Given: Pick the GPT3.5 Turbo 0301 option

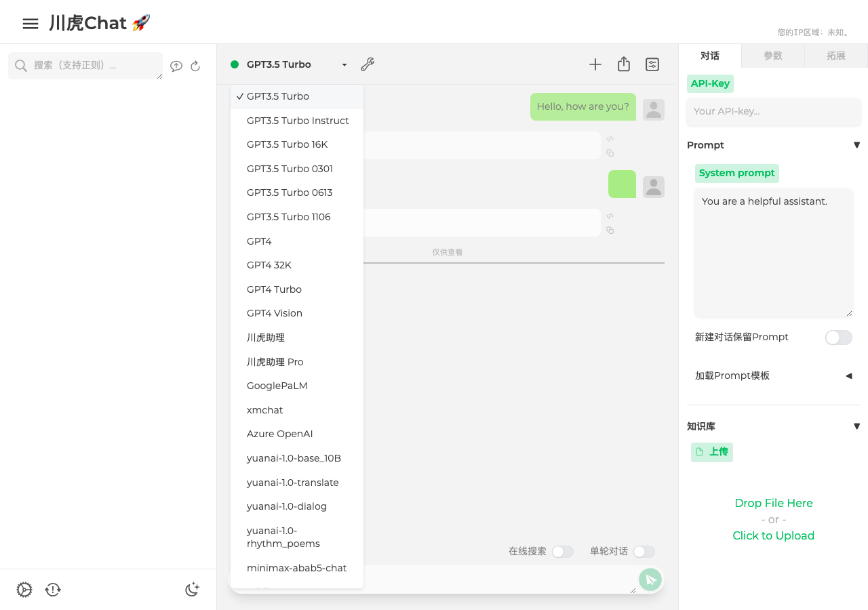Looking at the screenshot, I should tap(297, 169).
